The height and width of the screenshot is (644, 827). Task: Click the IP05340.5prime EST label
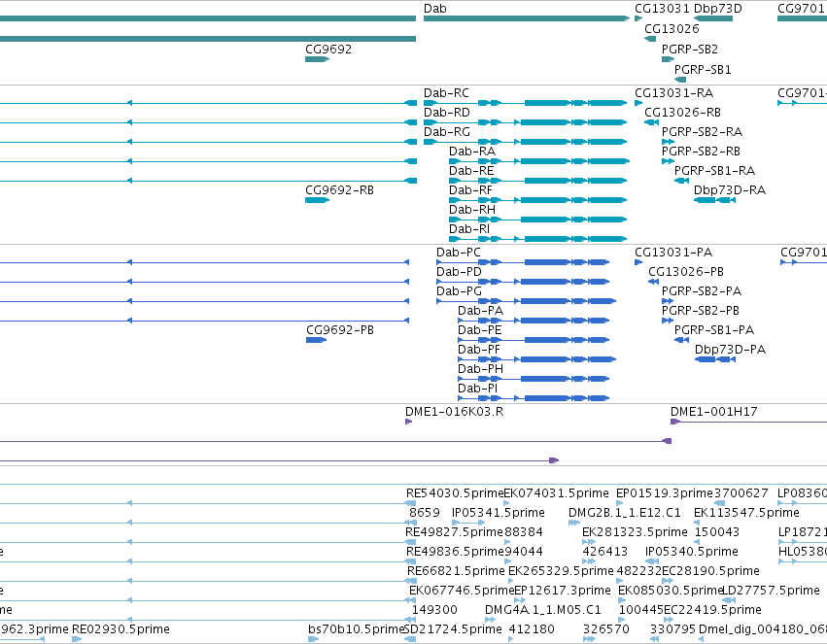click(692, 553)
